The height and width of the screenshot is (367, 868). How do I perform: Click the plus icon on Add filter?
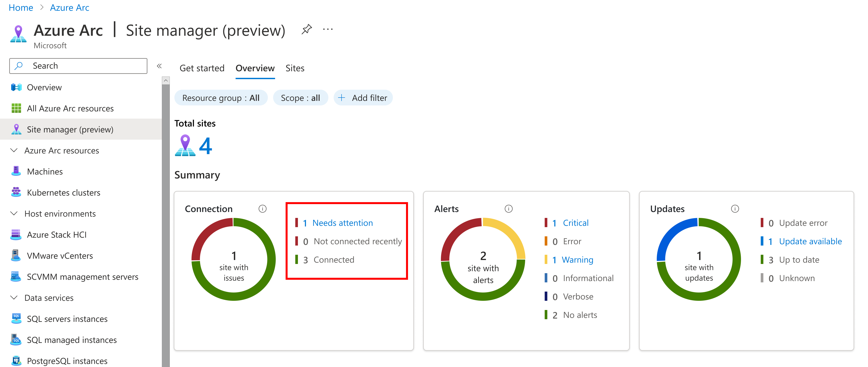click(x=342, y=98)
